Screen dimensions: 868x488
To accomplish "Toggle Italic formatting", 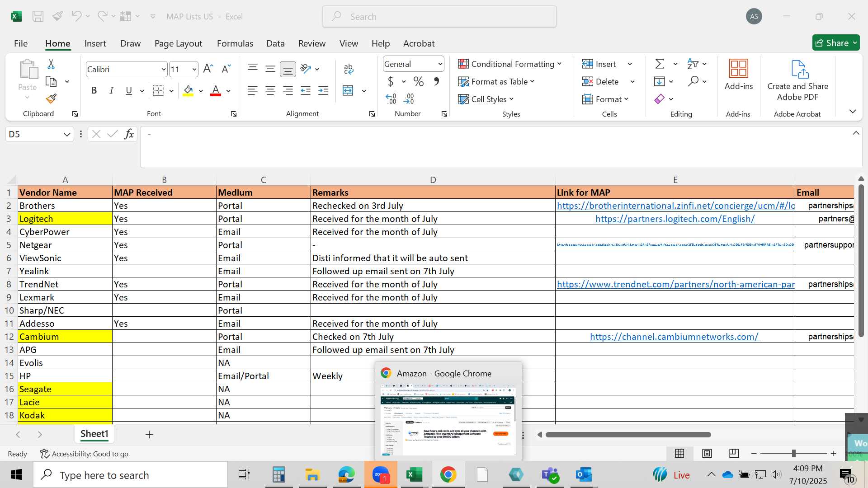I will tap(111, 91).
